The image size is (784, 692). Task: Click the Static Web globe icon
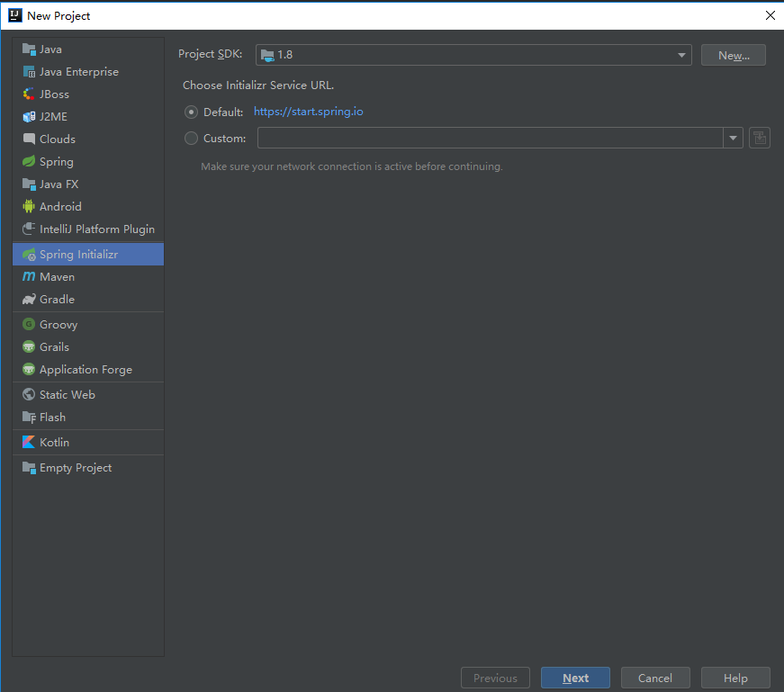coord(29,394)
